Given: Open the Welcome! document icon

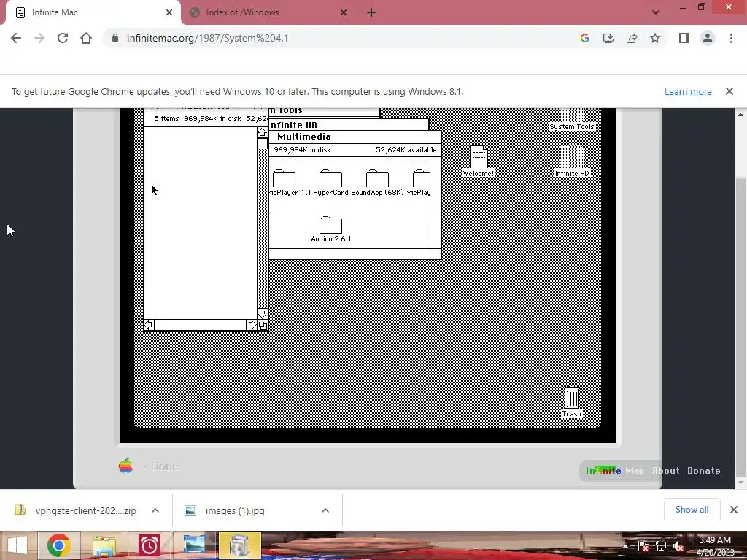Looking at the screenshot, I should 479,161.
